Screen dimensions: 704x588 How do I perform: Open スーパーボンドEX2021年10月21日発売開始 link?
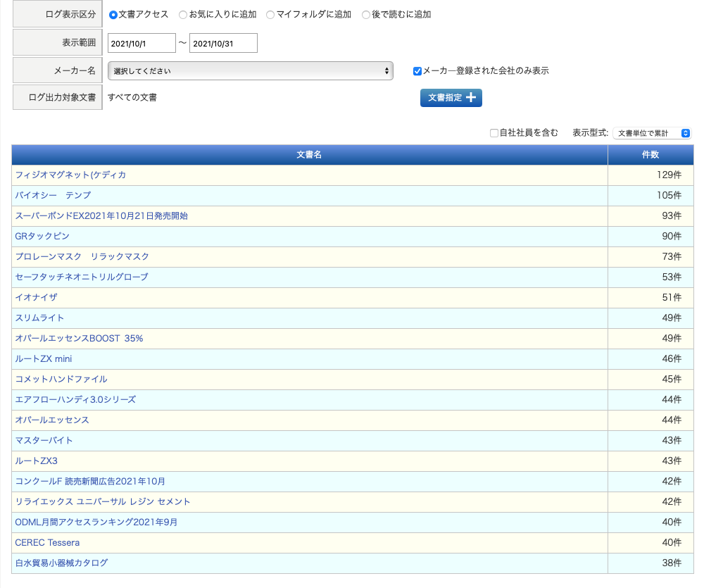pyautogui.click(x=101, y=215)
